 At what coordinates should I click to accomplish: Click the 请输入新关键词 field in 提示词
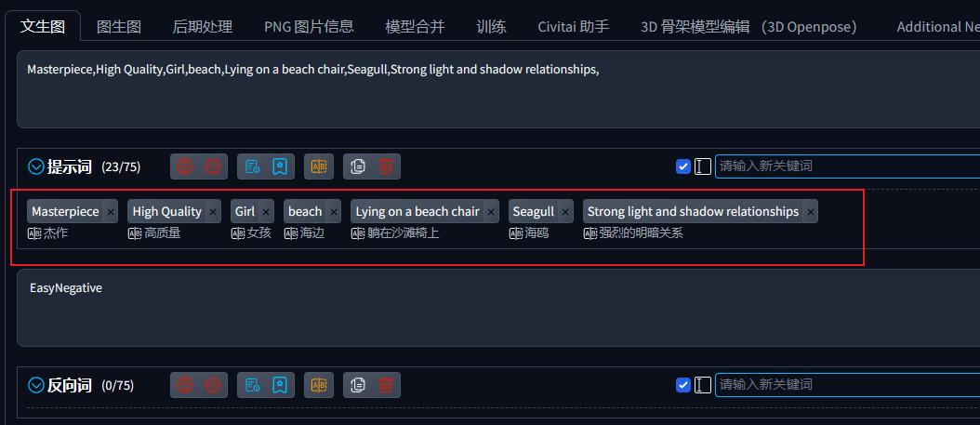point(847,166)
